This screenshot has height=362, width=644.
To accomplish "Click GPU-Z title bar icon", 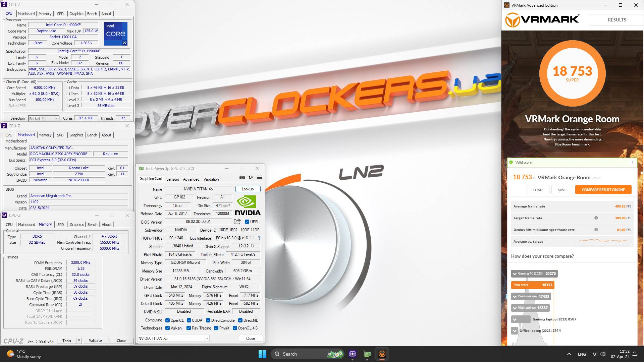I will (141, 168).
